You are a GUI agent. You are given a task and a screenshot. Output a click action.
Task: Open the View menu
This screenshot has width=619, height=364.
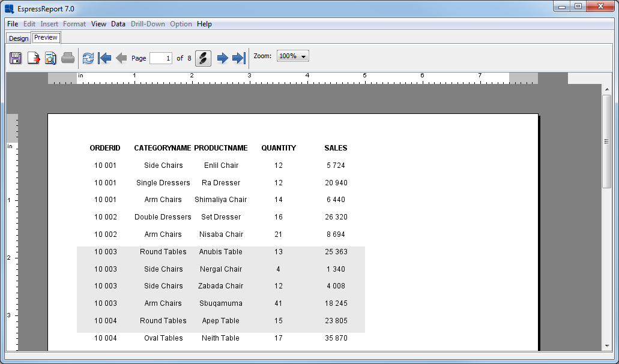click(x=98, y=24)
